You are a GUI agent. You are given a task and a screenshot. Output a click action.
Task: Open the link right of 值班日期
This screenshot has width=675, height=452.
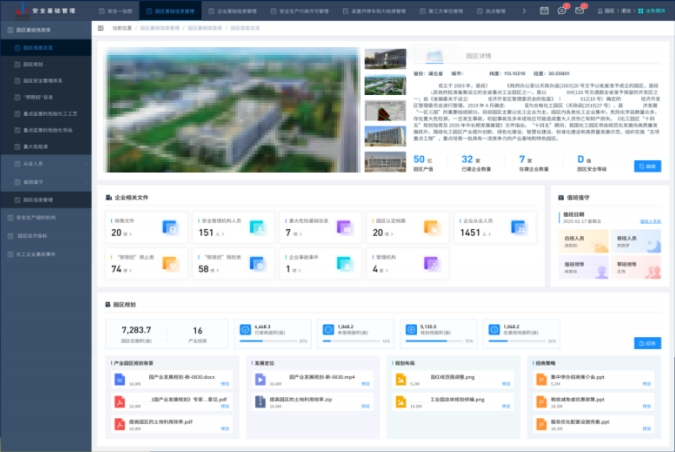coord(650,221)
